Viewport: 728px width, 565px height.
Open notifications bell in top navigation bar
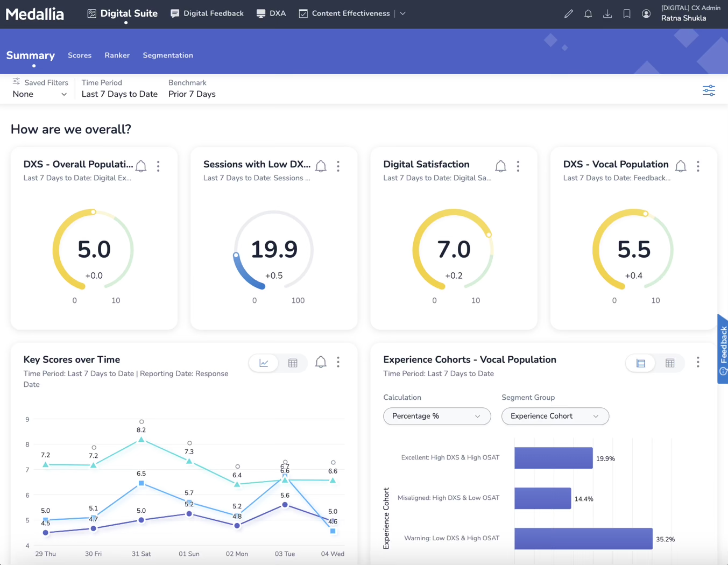(x=588, y=14)
